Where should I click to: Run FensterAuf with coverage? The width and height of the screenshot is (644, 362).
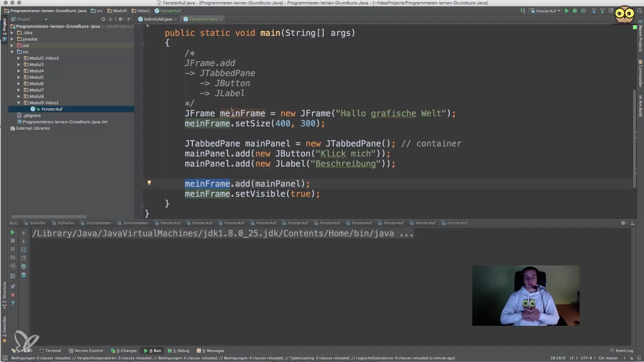[584, 11]
